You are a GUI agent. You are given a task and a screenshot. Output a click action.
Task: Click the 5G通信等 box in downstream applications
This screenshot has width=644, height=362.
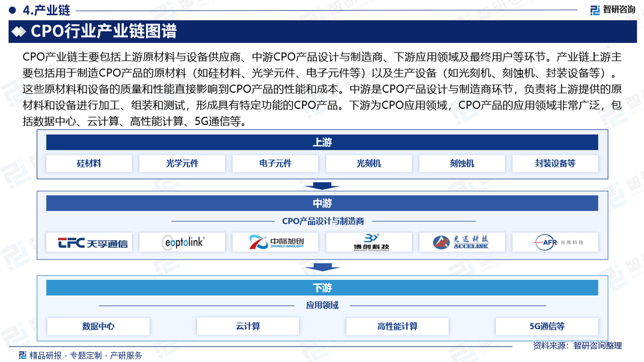click(546, 326)
